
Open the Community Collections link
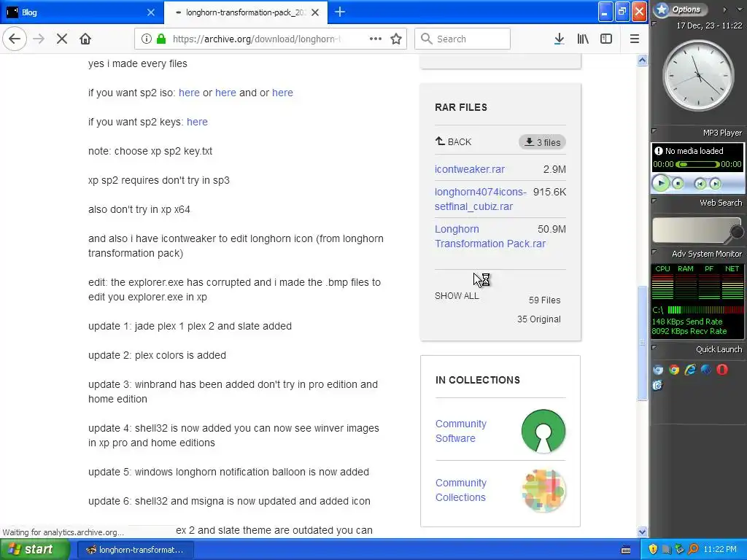pyautogui.click(x=461, y=490)
